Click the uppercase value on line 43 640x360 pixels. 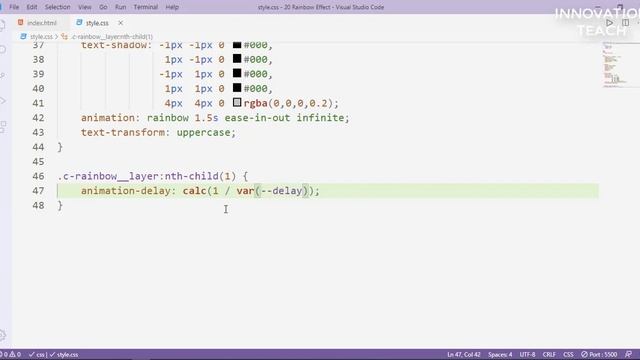(204, 133)
